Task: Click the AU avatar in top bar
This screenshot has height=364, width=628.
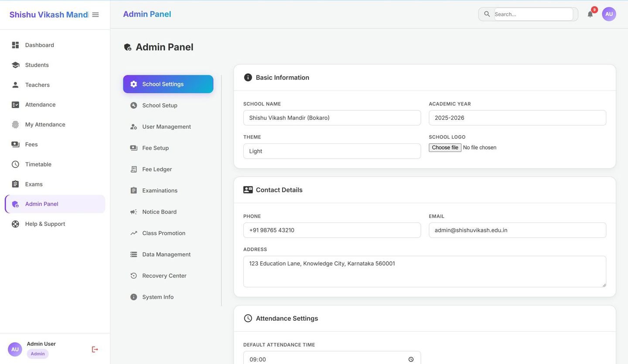Action: click(609, 14)
